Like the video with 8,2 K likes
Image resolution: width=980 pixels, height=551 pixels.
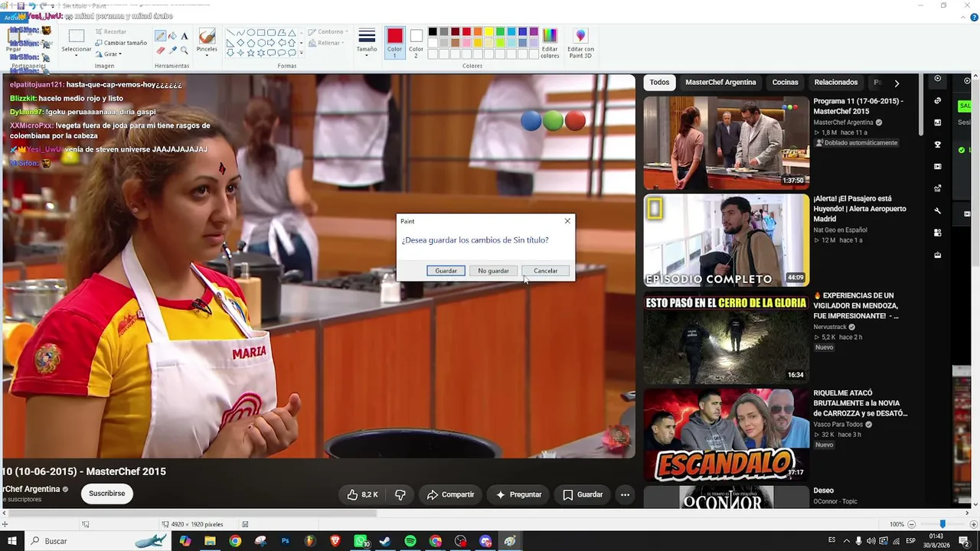(362, 494)
